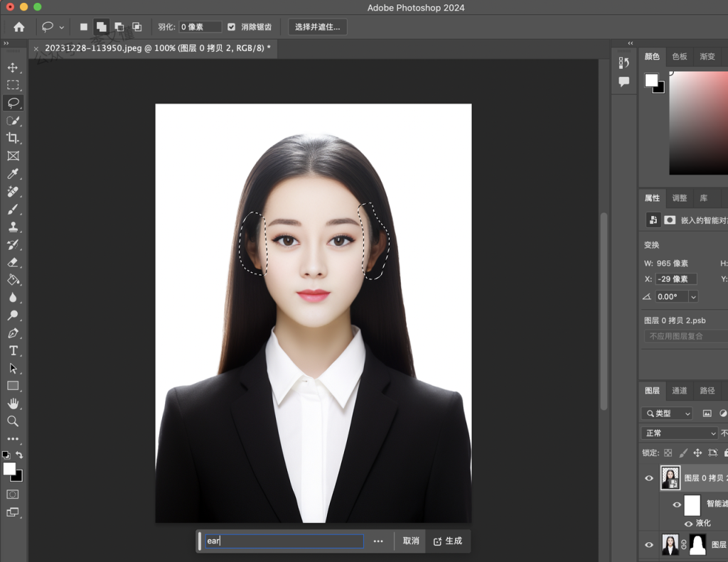Select the Eraser tool
Image resolution: width=728 pixels, height=562 pixels.
13,262
